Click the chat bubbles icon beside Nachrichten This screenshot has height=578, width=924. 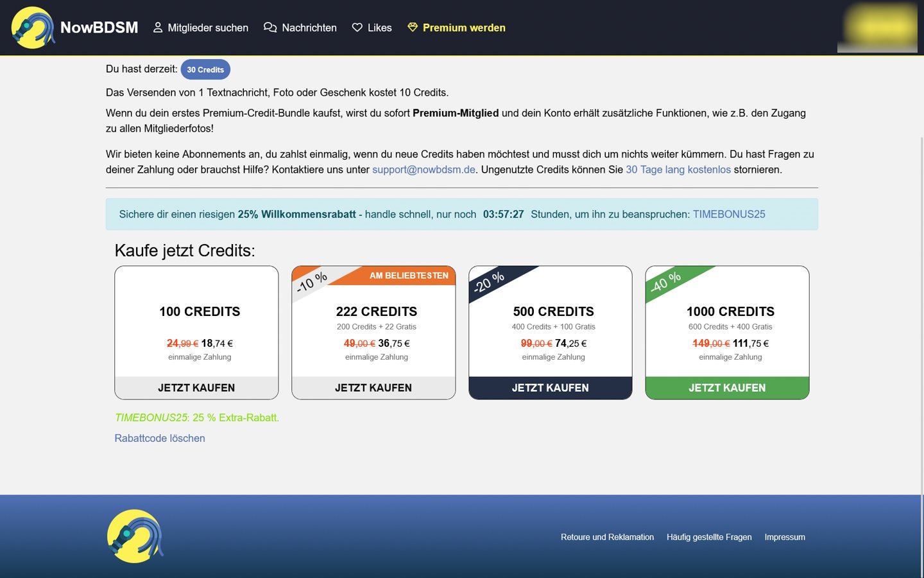point(270,28)
